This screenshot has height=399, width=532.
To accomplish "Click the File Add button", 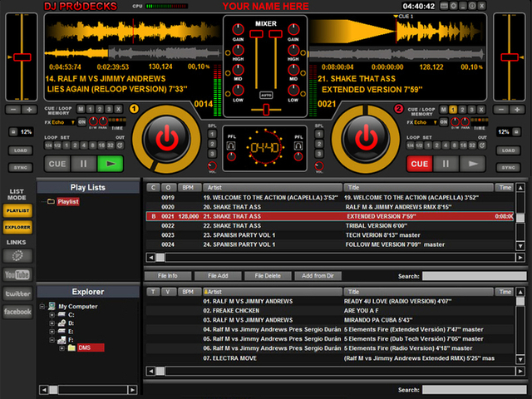I will pos(218,276).
